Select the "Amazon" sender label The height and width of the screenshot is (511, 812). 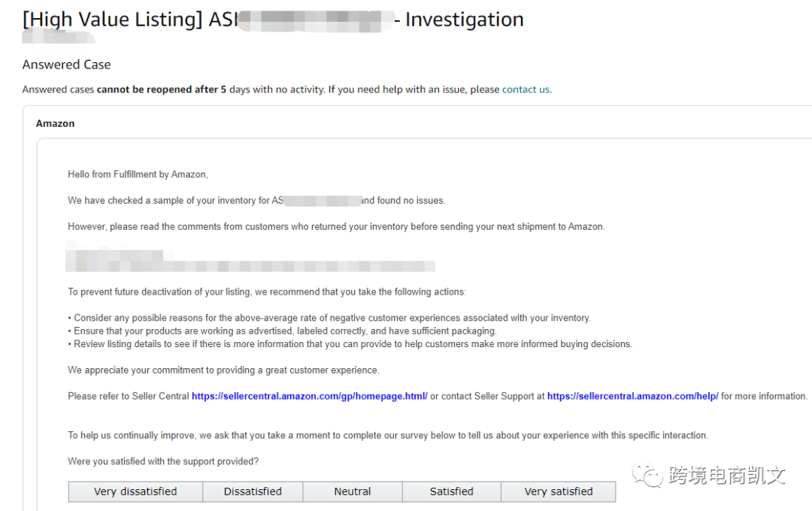point(56,123)
